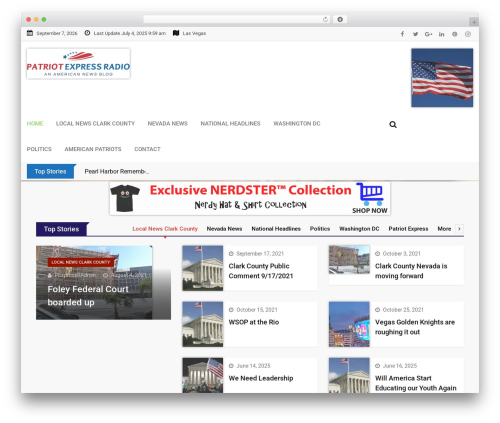Open Clark County Nevada is moving forward
This screenshot has height=423, width=500.
411,271
